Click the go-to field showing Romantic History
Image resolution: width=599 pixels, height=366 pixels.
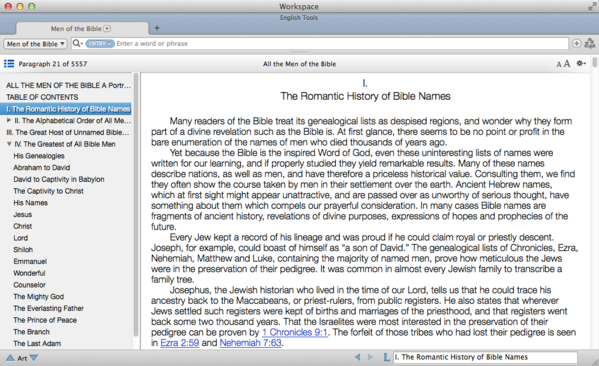[485, 357]
